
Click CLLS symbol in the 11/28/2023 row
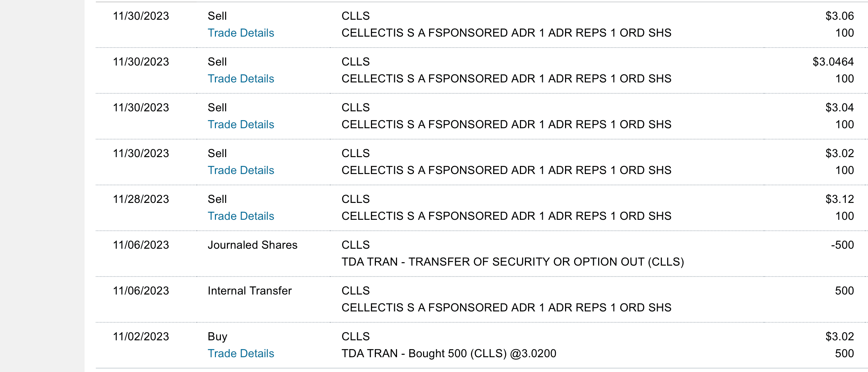355,199
